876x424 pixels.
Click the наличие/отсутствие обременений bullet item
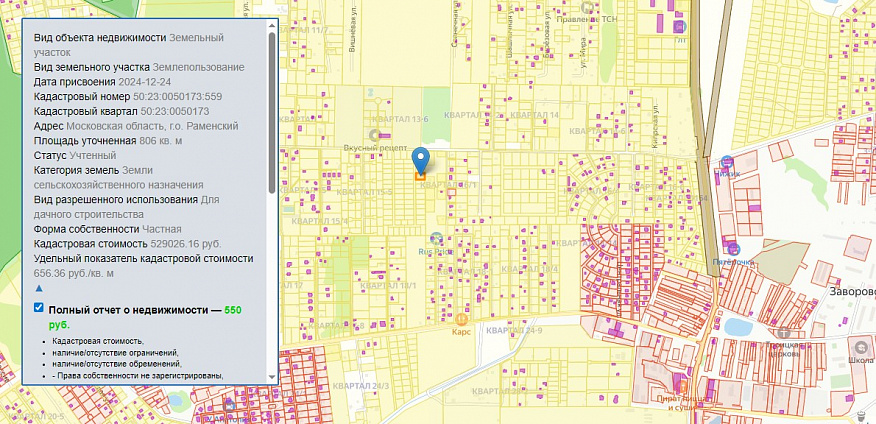click(117, 364)
